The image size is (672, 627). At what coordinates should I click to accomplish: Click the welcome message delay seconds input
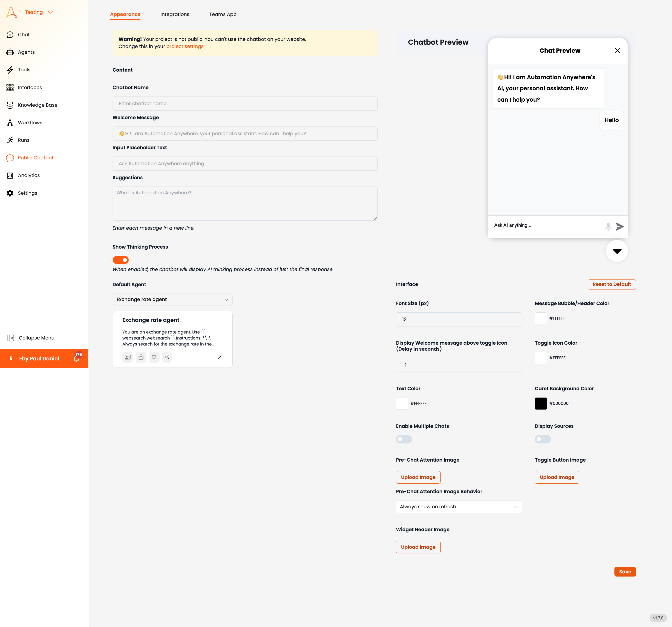click(x=458, y=365)
